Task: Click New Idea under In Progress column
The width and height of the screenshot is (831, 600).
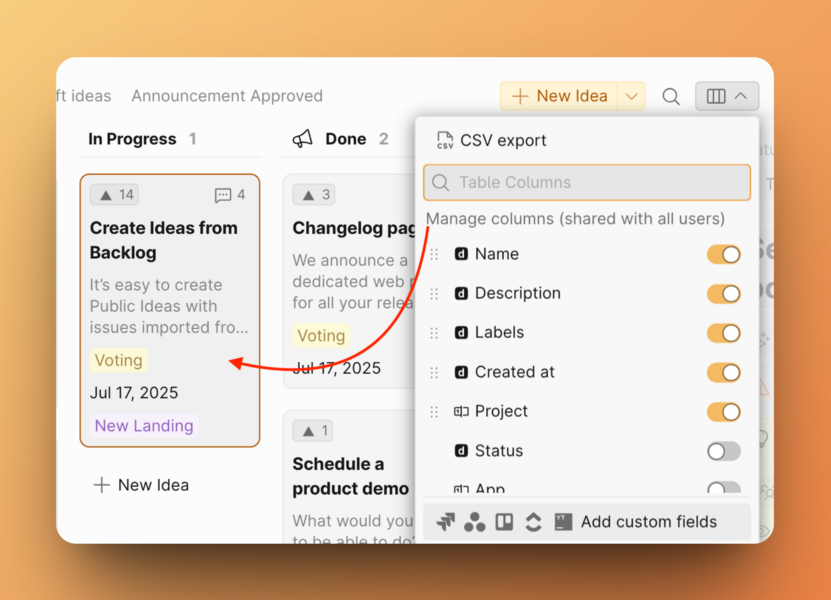Action: click(x=141, y=485)
